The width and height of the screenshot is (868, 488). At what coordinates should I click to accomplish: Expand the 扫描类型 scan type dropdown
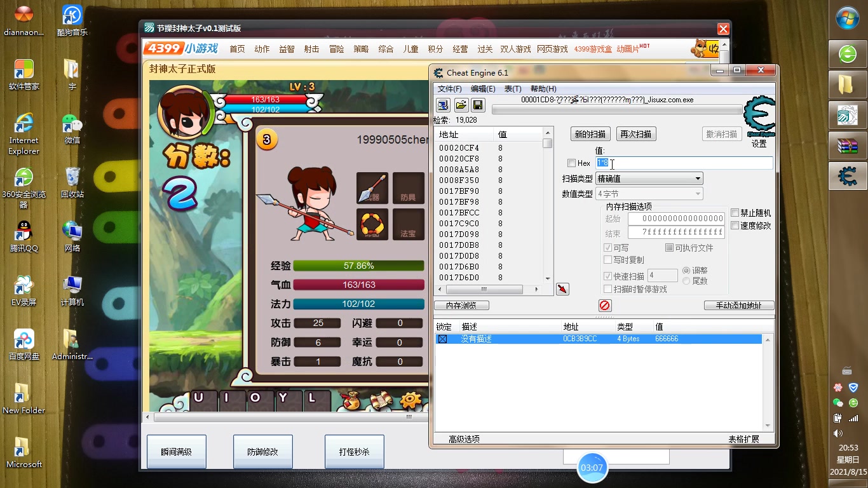(x=649, y=179)
